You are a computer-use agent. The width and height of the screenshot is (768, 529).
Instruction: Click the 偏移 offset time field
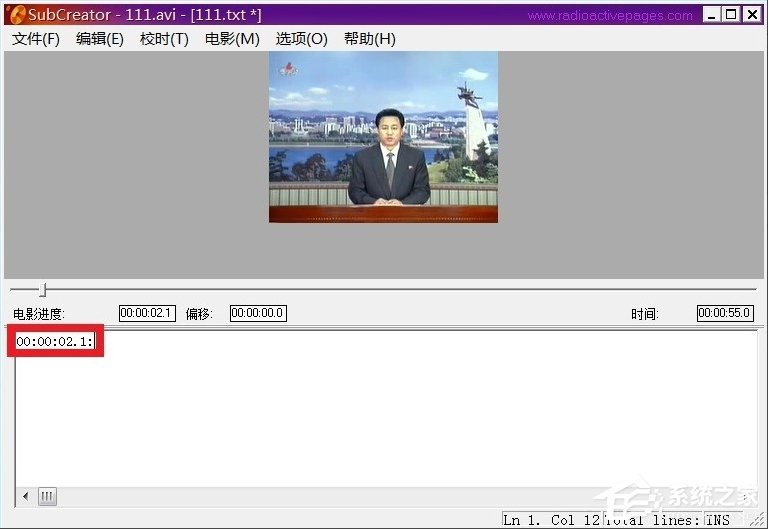(258, 313)
